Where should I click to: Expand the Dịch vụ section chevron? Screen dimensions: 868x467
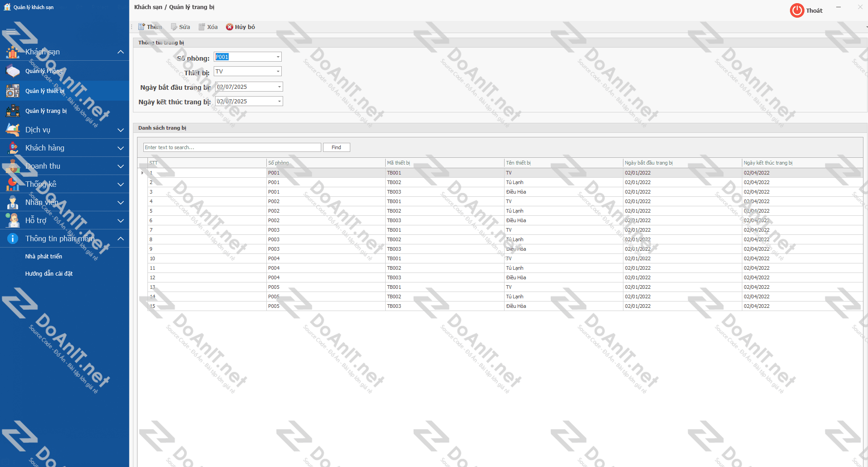click(121, 130)
